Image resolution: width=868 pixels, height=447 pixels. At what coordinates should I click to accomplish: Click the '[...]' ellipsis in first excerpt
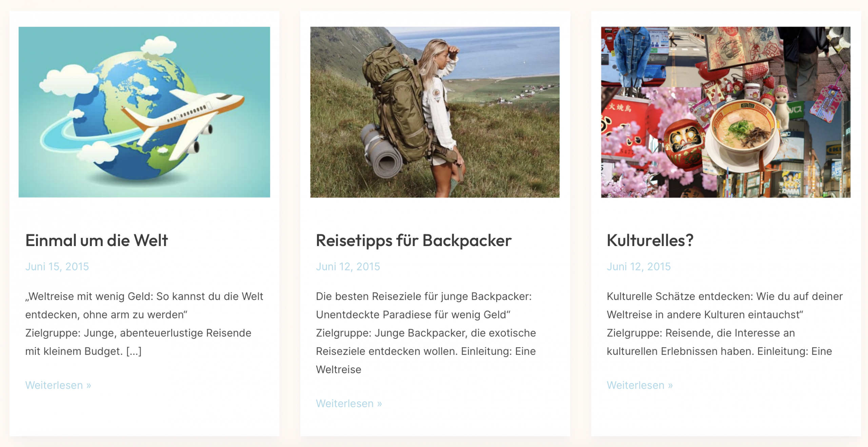(x=134, y=351)
